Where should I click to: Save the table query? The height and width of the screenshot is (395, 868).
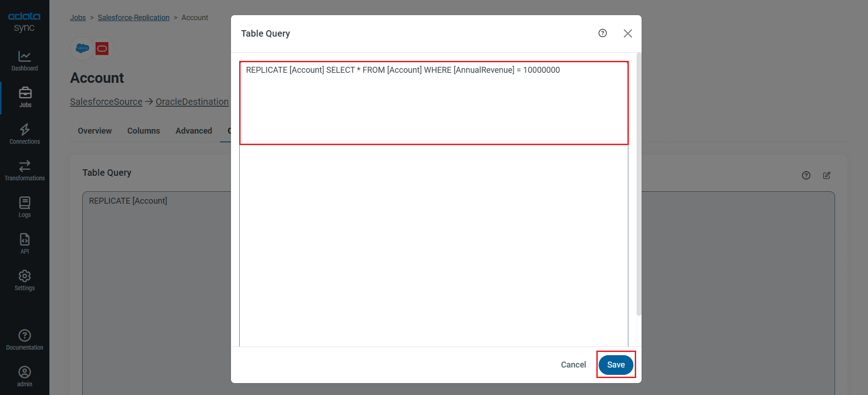616,365
